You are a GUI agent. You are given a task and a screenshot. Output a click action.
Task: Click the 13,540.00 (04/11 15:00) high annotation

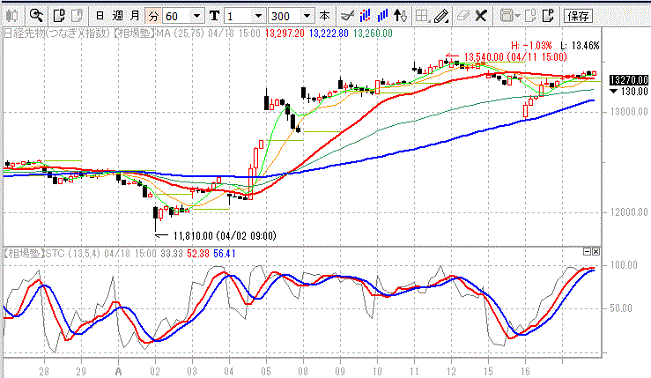point(515,57)
